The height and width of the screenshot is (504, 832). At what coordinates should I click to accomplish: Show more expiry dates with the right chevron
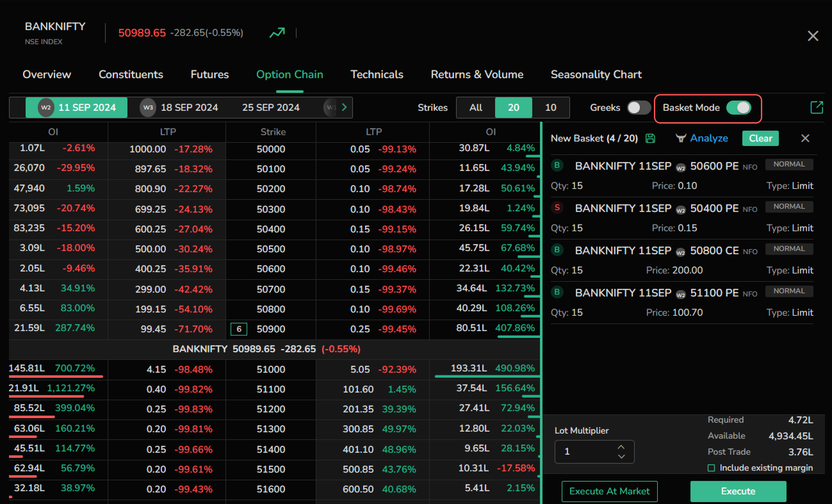pos(344,107)
